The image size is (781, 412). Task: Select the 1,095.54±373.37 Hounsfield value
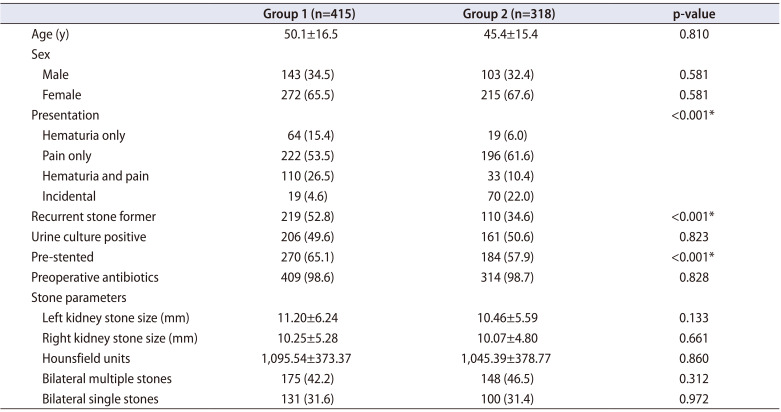(x=307, y=357)
